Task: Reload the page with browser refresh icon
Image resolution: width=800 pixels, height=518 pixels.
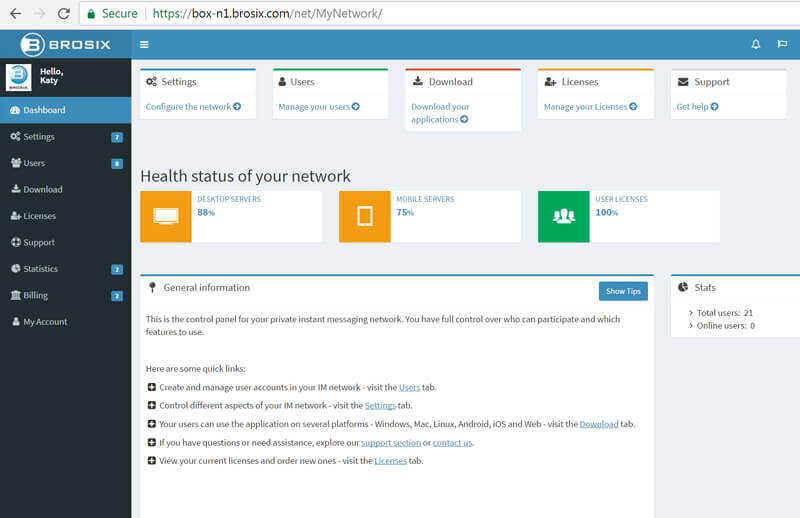Action: click(x=64, y=13)
